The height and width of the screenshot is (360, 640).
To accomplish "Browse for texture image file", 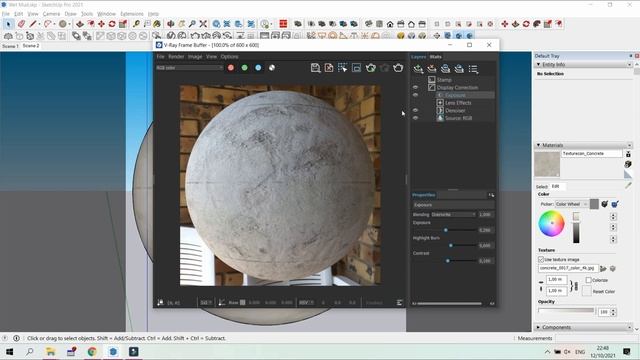I will 603,269.
